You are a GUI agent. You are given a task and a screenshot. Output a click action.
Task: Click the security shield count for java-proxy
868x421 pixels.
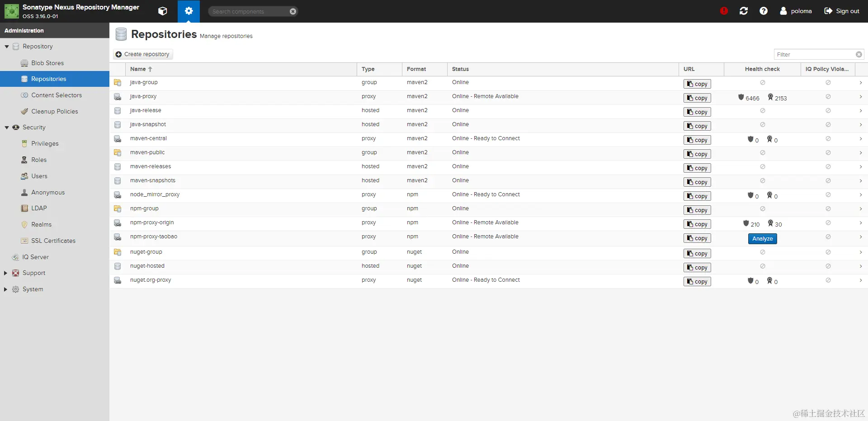click(749, 98)
